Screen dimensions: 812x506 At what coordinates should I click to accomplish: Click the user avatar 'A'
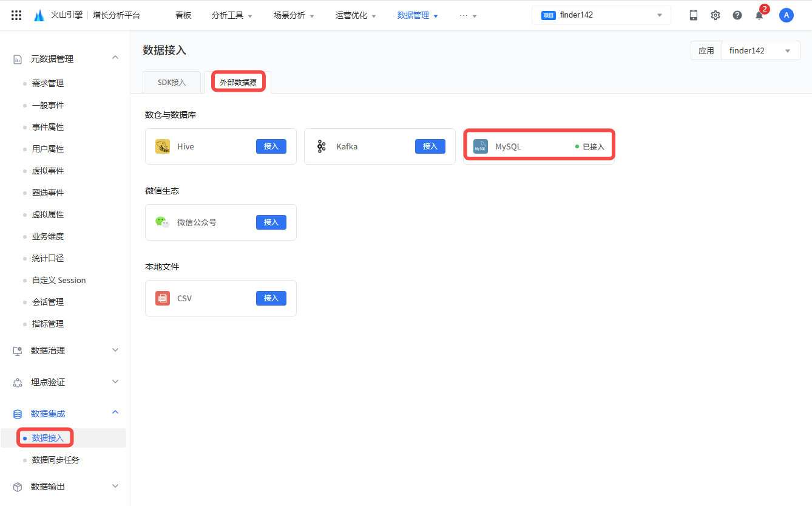(x=787, y=15)
